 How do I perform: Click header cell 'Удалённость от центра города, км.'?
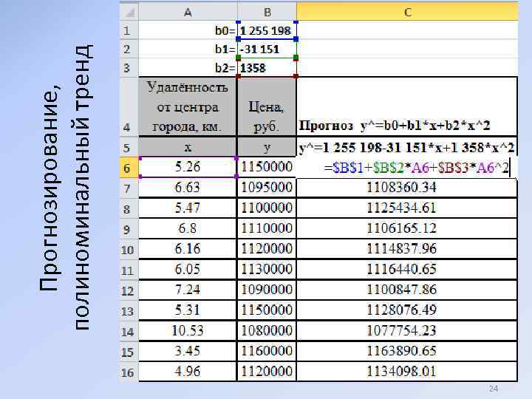[x=188, y=107]
